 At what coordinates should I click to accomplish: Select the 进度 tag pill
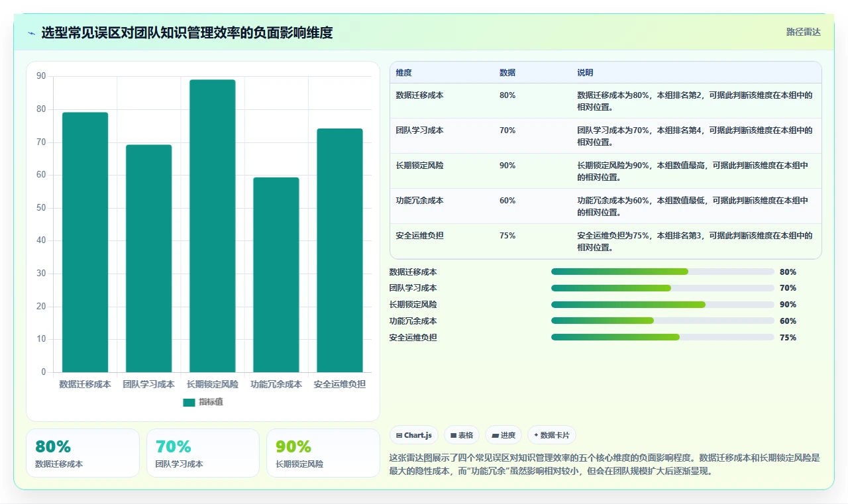pyautogui.click(x=503, y=435)
